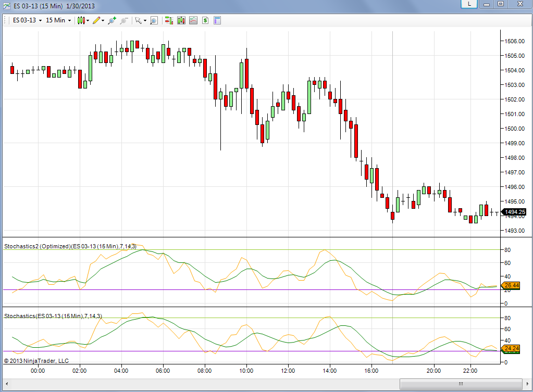
Task: Click the 1494.25 current price marker
Action: 514,212
